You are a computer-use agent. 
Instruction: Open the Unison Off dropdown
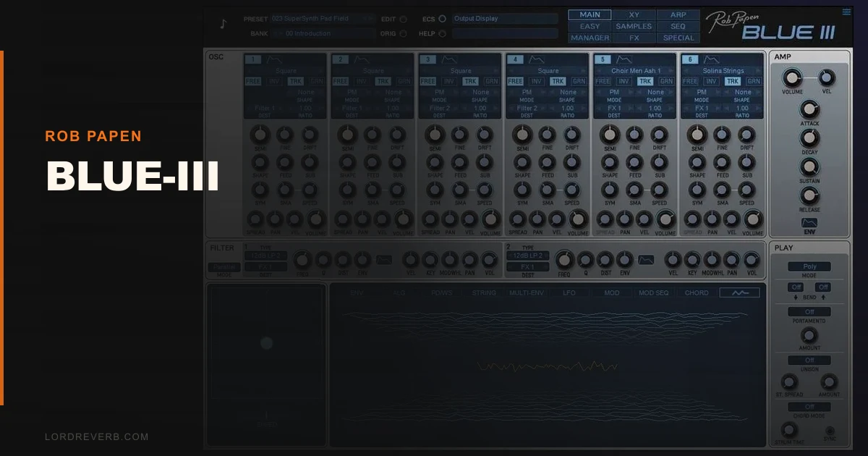coord(809,360)
